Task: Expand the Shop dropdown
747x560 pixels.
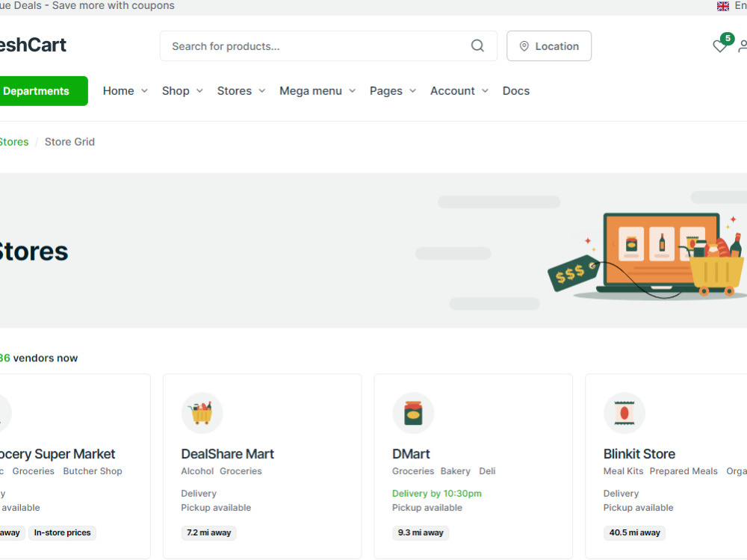Action: tap(182, 90)
